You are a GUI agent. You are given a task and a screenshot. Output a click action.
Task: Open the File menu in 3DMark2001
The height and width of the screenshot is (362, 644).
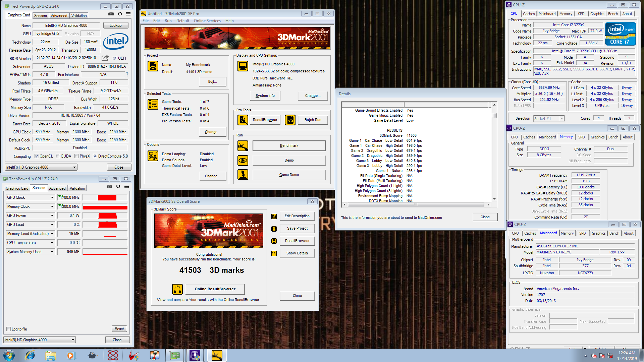[x=146, y=21]
